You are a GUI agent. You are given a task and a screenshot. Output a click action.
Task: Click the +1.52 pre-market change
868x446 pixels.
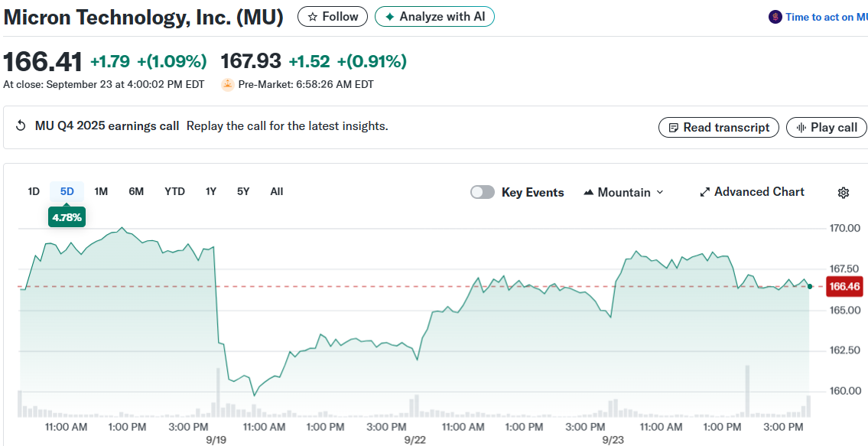coord(309,61)
